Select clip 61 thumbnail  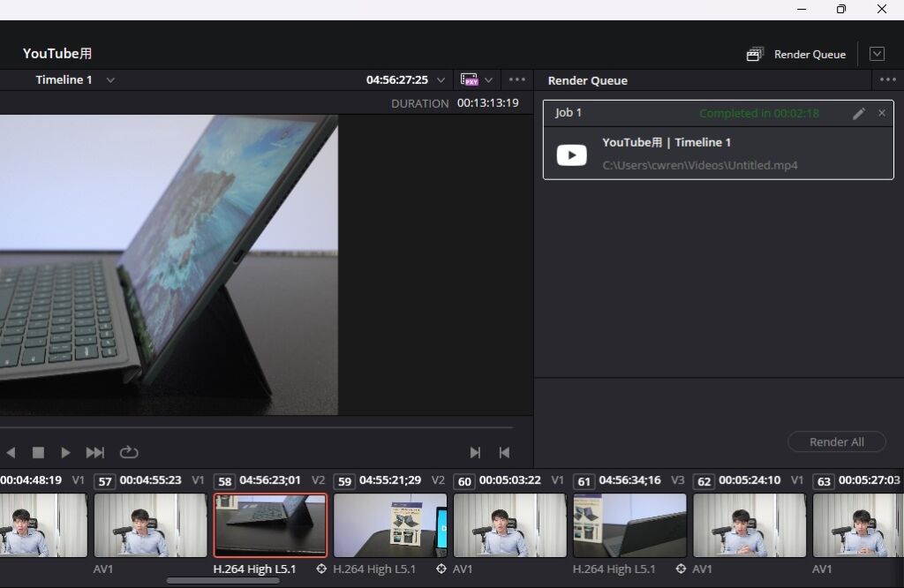[x=630, y=525]
